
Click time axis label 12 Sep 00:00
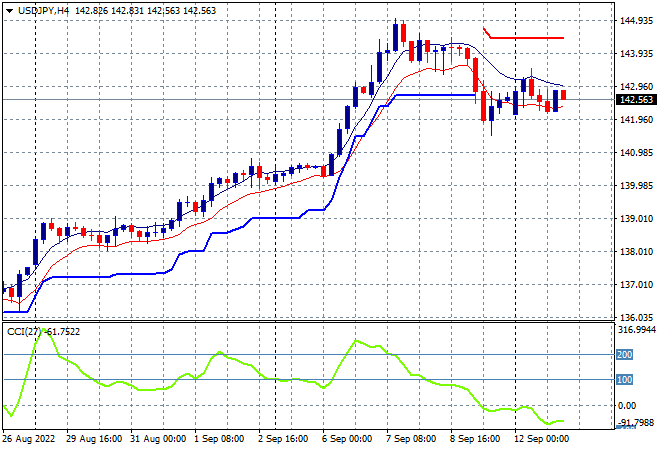pos(541,439)
